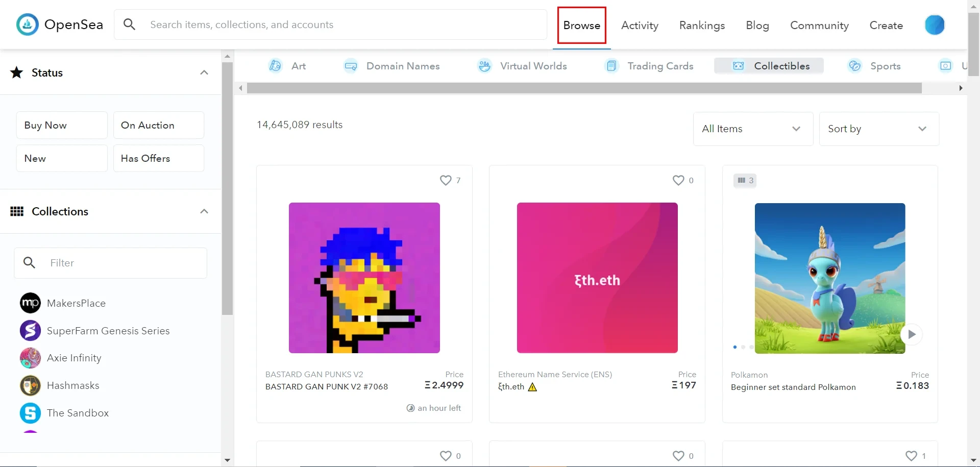Viewport: 980px width, 467px height.
Task: Click the heart icon on ξth.eth card
Action: point(678,180)
